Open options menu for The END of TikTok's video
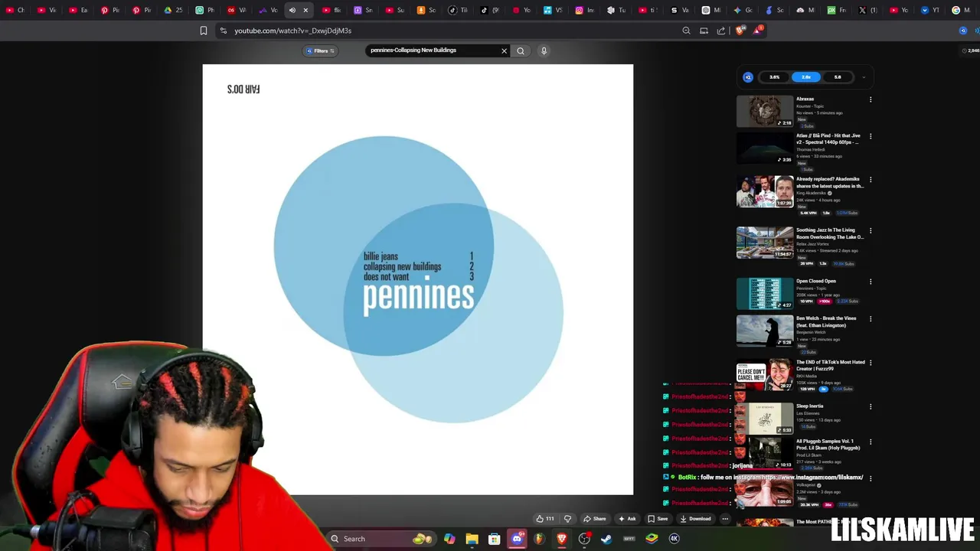Screen dimensions: 980x551 pyautogui.click(x=871, y=363)
